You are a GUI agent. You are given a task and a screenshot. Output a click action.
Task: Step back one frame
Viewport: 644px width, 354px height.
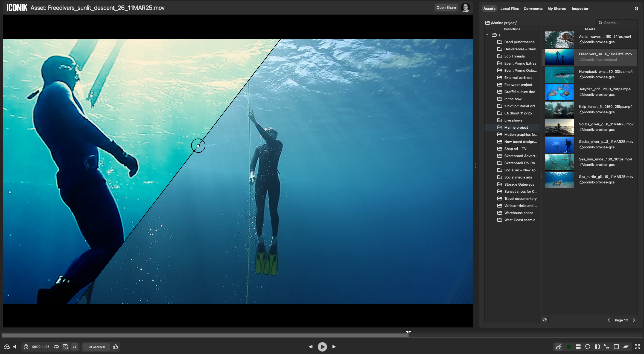(311, 347)
